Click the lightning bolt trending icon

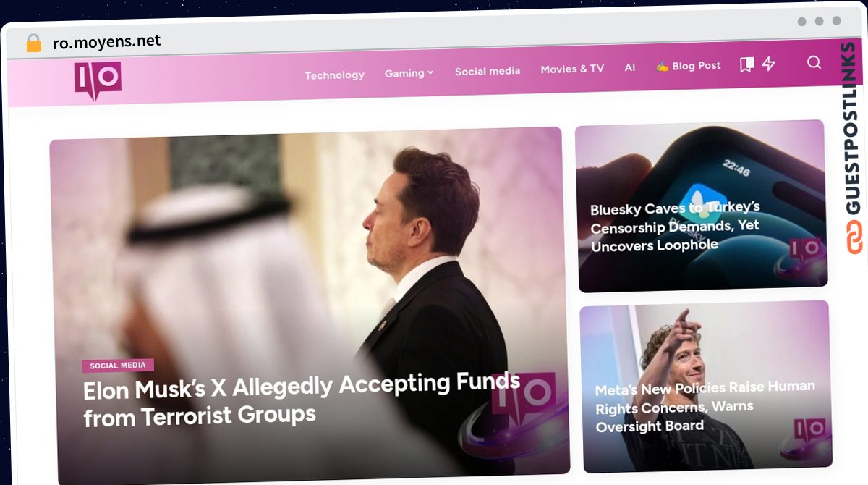pyautogui.click(x=768, y=64)
